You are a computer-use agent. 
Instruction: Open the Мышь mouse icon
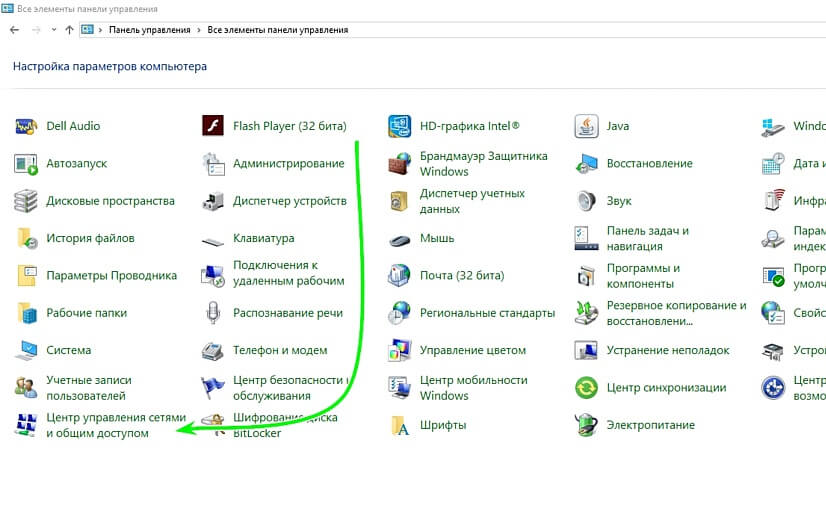[399, 239]
